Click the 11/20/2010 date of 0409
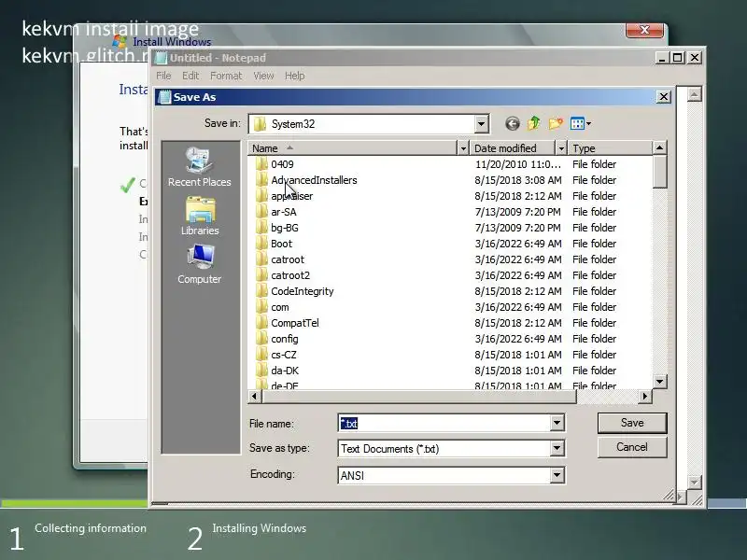This screenshot has width=747, height=560. (x=518, y=164)
